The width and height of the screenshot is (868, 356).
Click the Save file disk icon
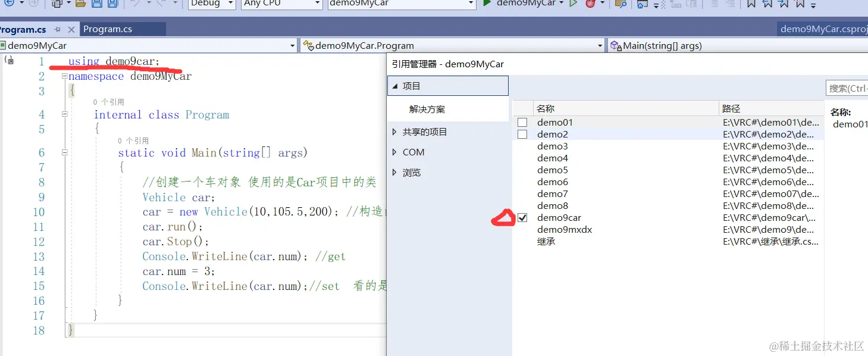pyautogui.click(x=96, y=3)
